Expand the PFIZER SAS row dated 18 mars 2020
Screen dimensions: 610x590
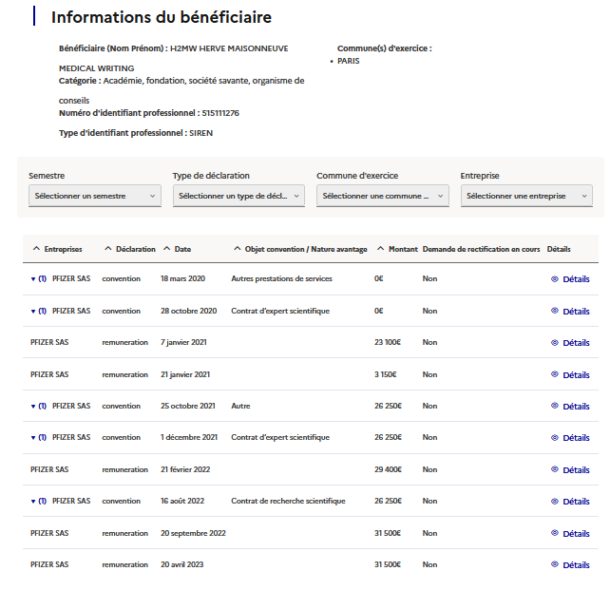[33, 279]
